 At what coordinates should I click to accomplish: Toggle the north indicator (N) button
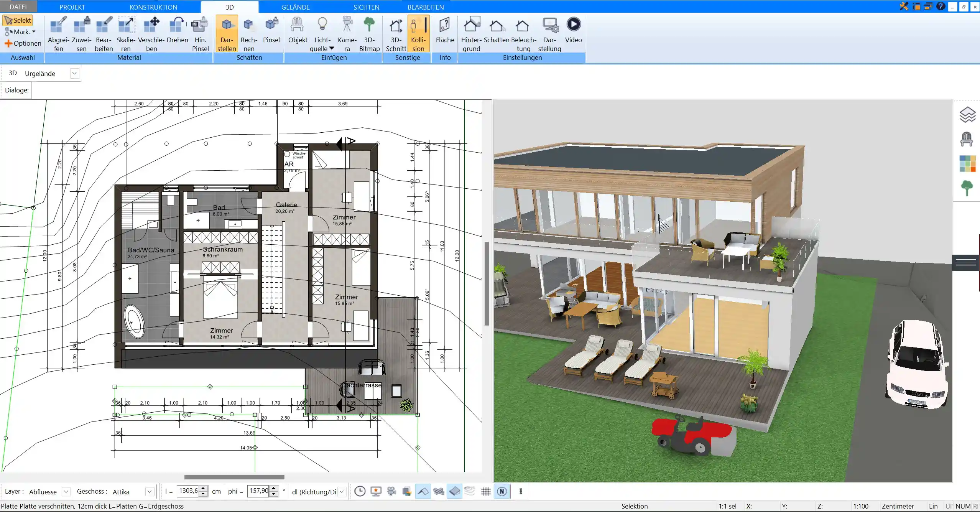pos(502,491)
